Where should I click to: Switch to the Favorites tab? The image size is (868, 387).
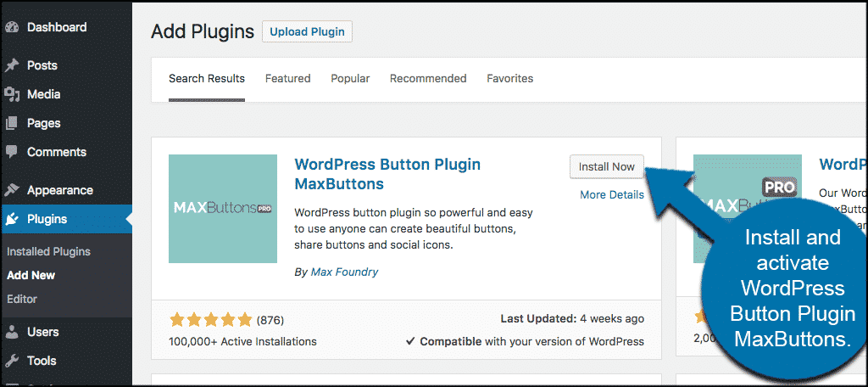pos(509,79)
